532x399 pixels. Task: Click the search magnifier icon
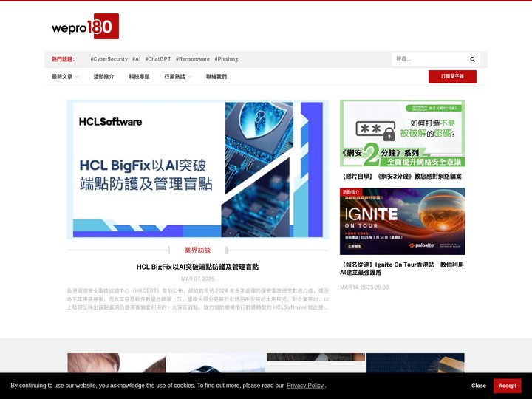[x=472, y=59]
